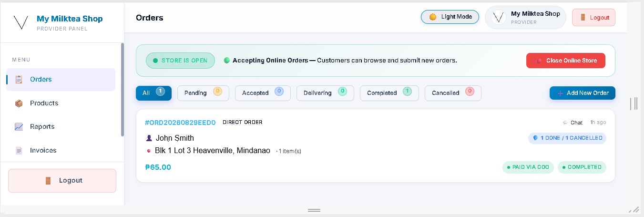Viewport: 644px width, 217px height.
Task: Click the ₱65.00 order total
Action: pyautogui.click(x=158, y=167)
